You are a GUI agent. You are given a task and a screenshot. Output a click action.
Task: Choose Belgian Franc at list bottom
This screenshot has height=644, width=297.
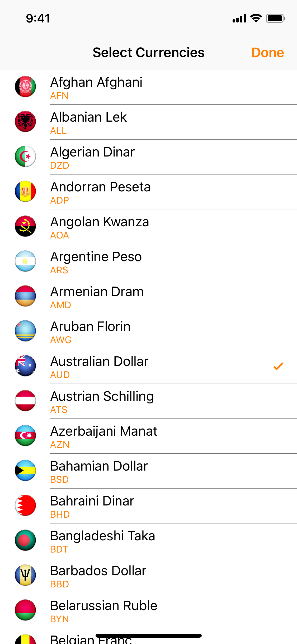[x=148, y=636]
